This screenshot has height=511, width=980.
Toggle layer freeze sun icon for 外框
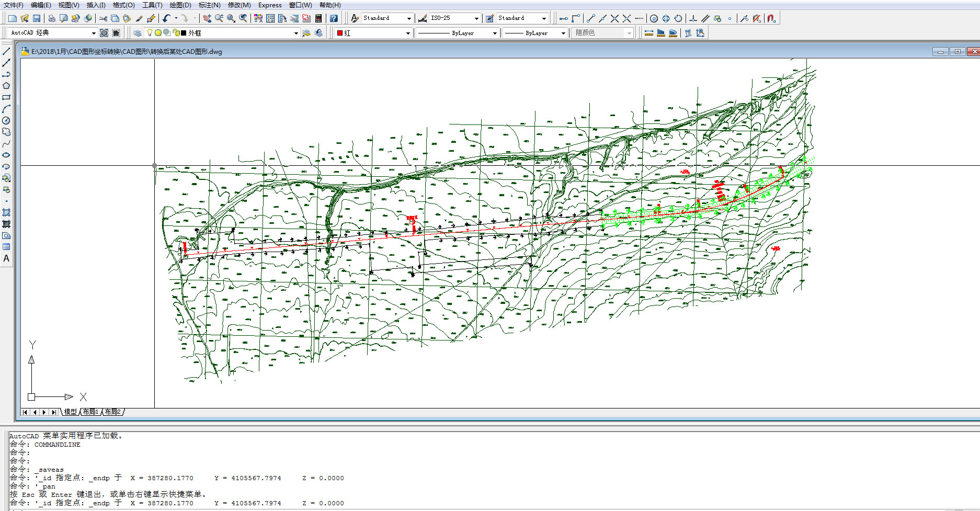click(x=158, y=33)
